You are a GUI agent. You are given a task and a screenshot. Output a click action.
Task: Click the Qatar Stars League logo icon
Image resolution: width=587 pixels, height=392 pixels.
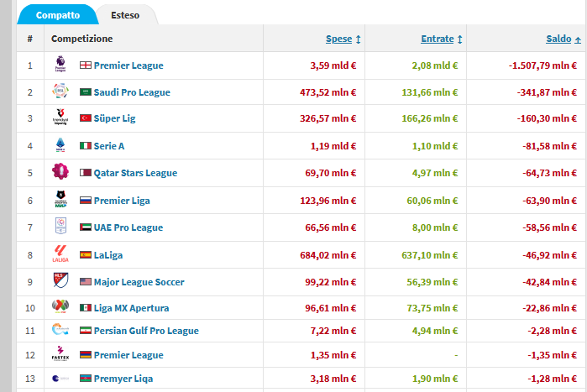[60, 171]
